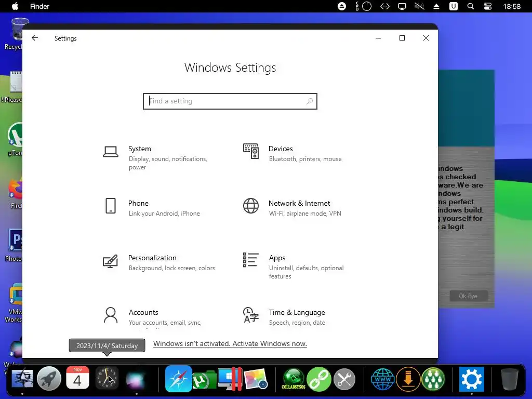
Task: Maximize the Settings window
Action: (x=402, y=38)
